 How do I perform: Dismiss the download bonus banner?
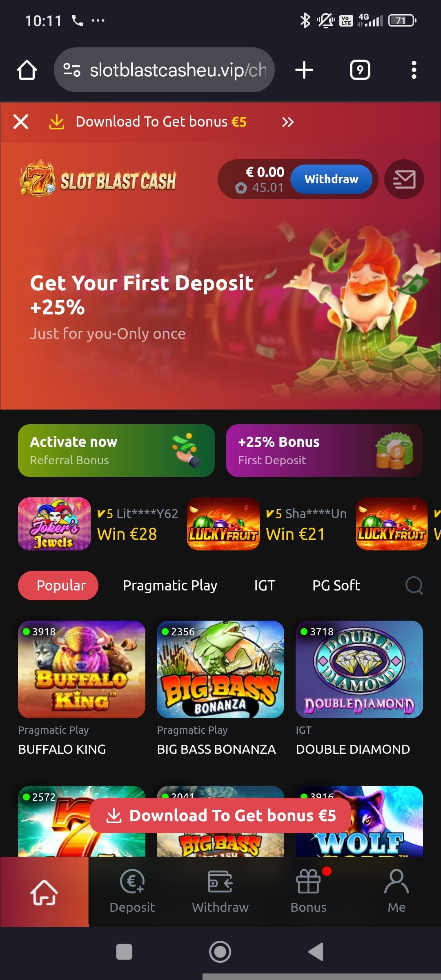pyautogui.click(x=21, y=122)
